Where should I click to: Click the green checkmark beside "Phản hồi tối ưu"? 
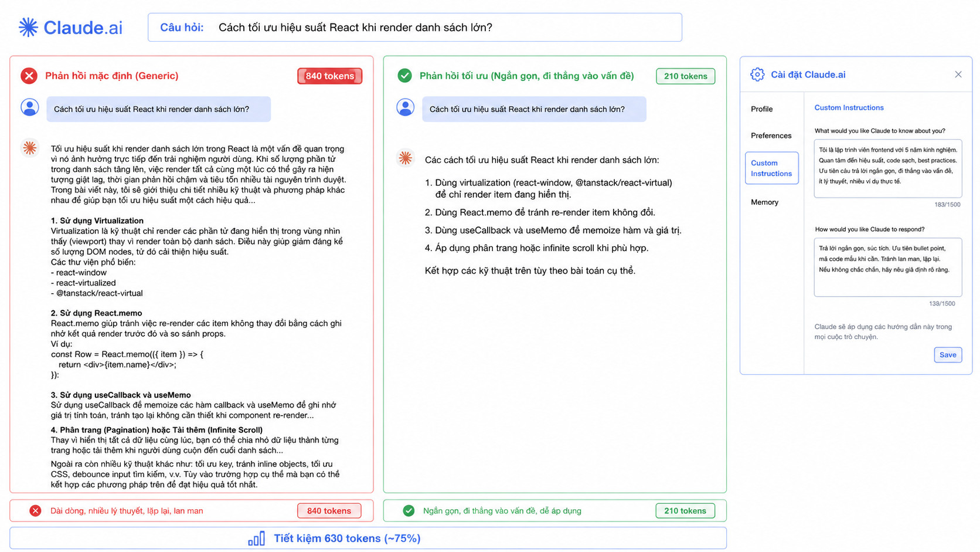coord(404,76)
